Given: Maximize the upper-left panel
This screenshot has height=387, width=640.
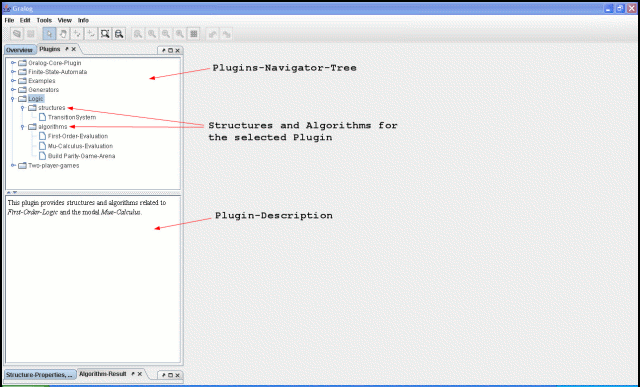Looking at the screenshot, I should [171, 50].
